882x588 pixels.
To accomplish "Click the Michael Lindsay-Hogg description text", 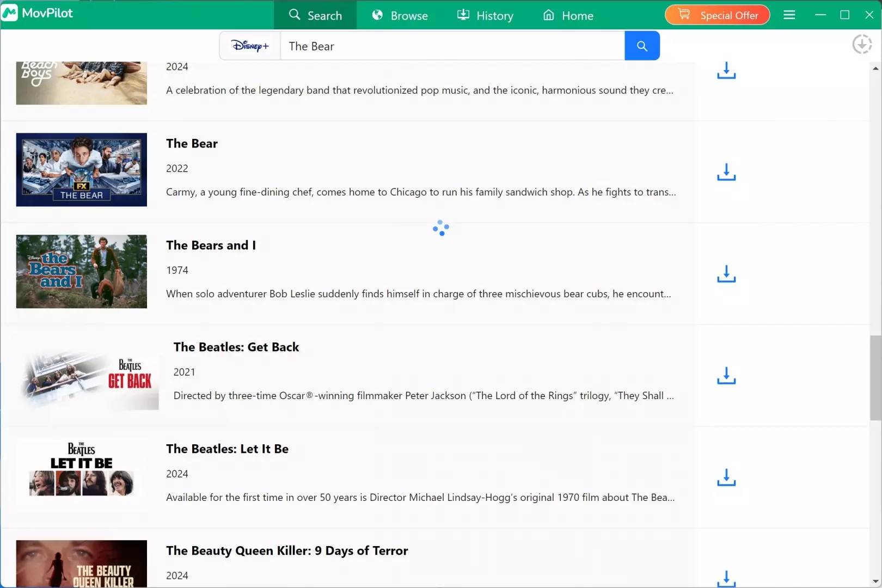I will tap(420, 498).
